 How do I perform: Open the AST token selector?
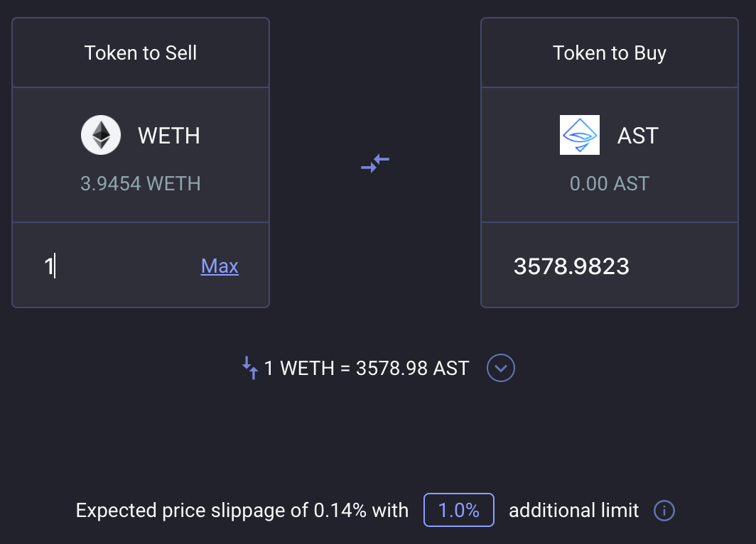[610, 155]
